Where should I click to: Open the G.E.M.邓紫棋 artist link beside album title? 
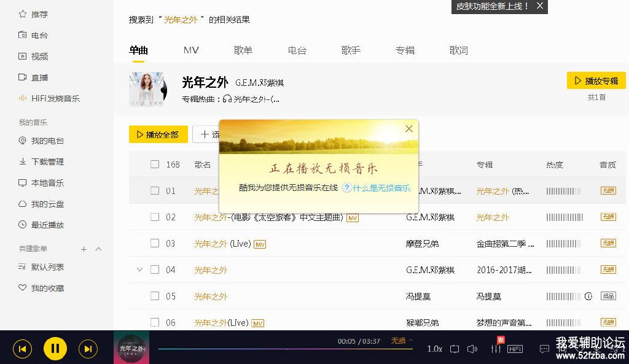tap(260, 83)
